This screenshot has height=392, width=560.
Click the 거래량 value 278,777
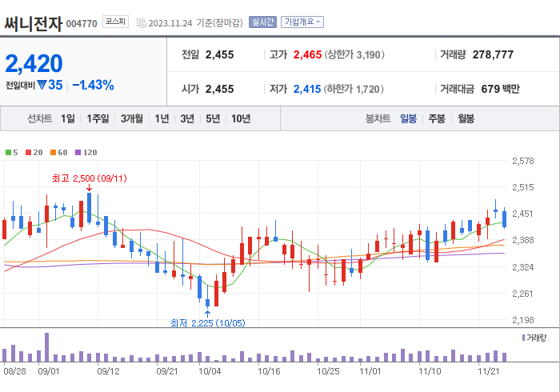click(x=493, y=54)
